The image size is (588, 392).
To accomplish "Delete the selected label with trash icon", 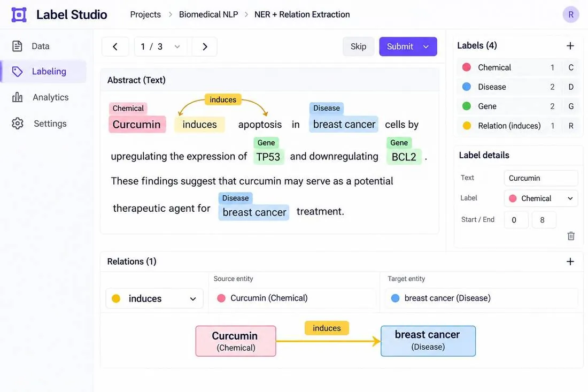I will pos(571,236).
